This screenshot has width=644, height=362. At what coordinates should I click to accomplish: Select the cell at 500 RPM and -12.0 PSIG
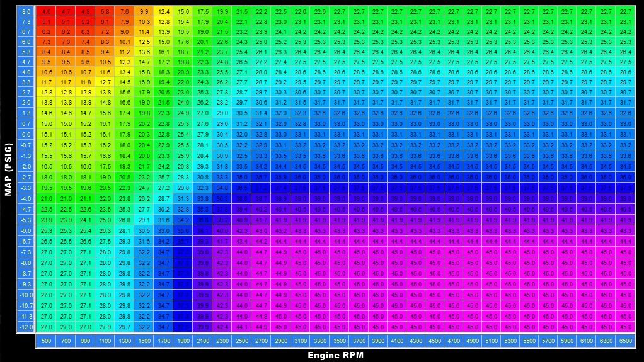point(47,327)
